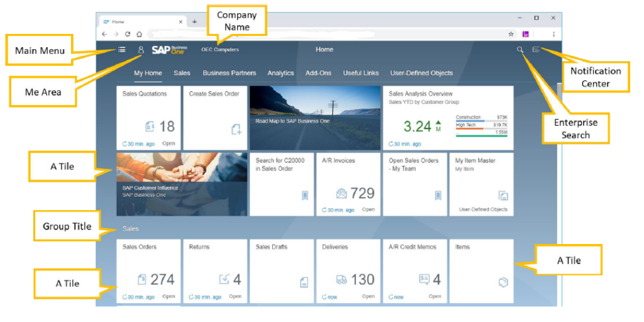This screenshot has height=322, width=644.
Task: Open the Notification Center icon
Action: pos(536,50)
